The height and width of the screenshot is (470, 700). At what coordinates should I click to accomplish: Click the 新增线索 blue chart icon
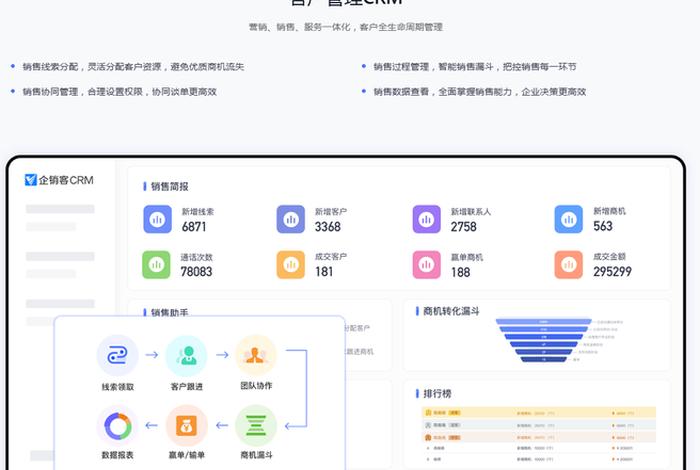point(157,219)
